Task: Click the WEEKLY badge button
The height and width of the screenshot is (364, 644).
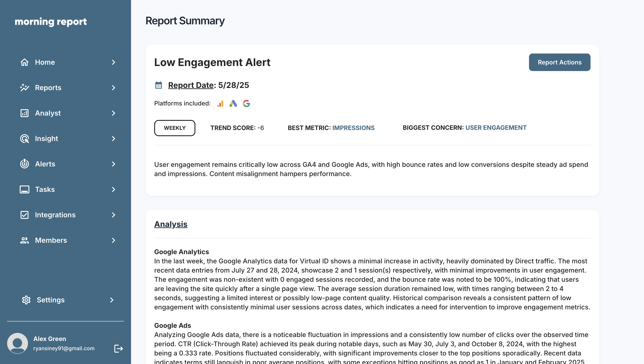Action: point(175,128)
